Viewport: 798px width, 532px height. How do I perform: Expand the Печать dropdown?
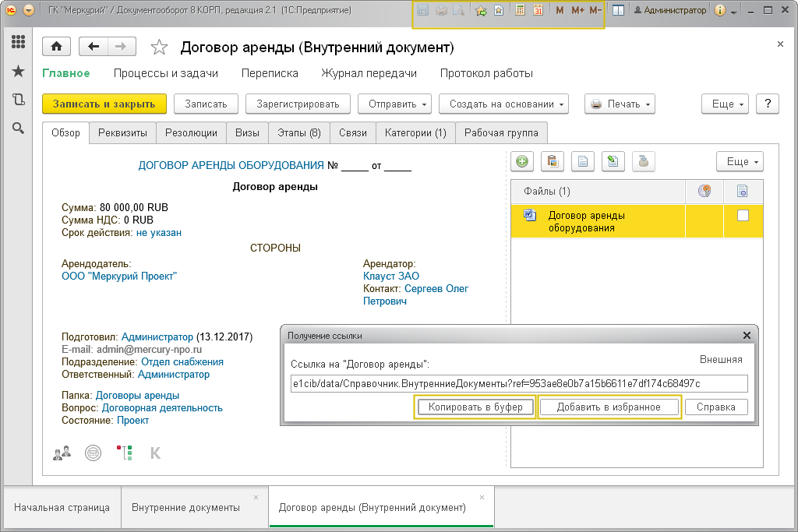[620, 104]
